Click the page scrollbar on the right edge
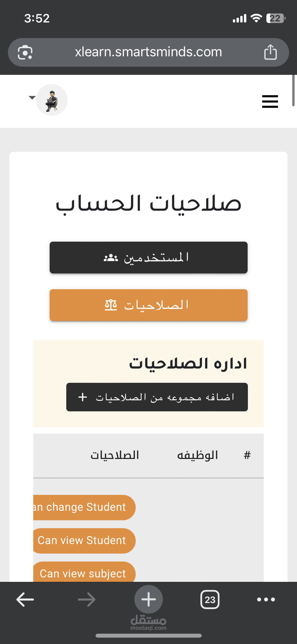The image size is (297, 644). tap(293, 91)
